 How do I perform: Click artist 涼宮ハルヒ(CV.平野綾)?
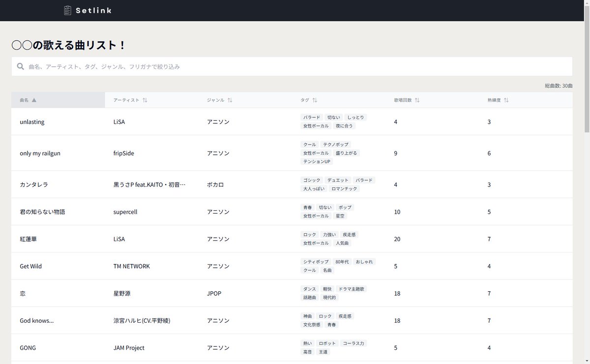142,321
